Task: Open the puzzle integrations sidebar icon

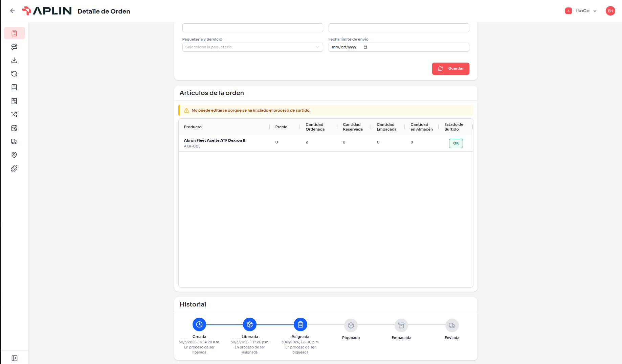Action: [14, 168]
